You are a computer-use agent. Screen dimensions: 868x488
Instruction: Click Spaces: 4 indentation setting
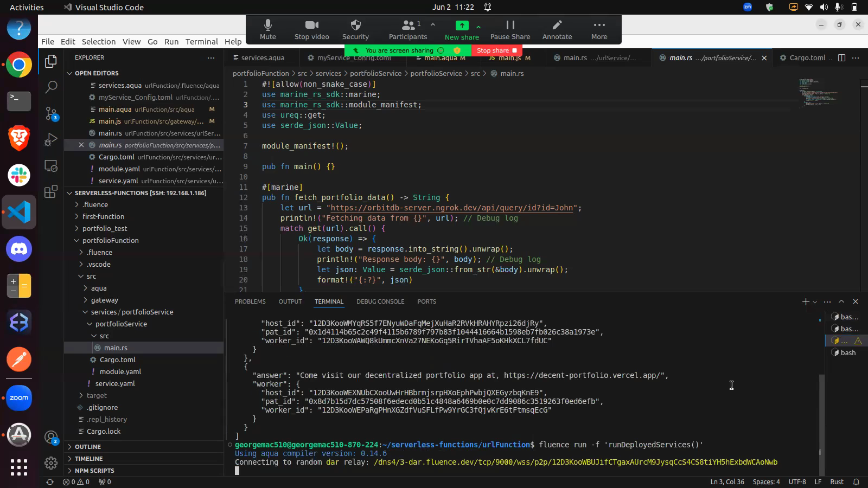click(766, 481)
